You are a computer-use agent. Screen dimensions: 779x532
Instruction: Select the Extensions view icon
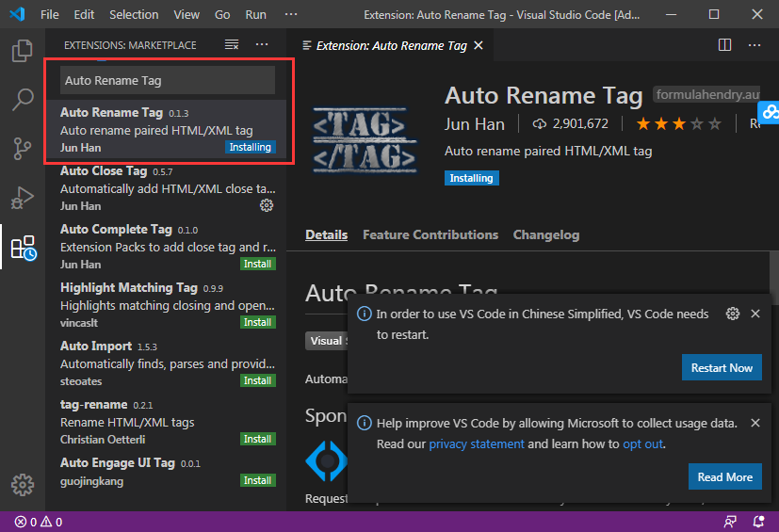click(23, 248)
